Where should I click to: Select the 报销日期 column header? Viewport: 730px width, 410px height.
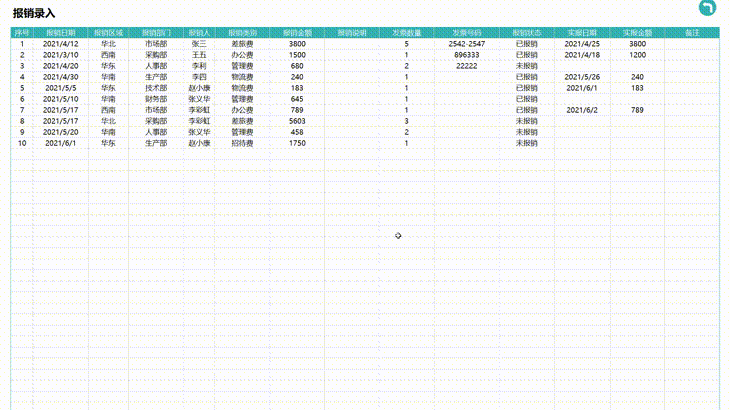point(61,33)
